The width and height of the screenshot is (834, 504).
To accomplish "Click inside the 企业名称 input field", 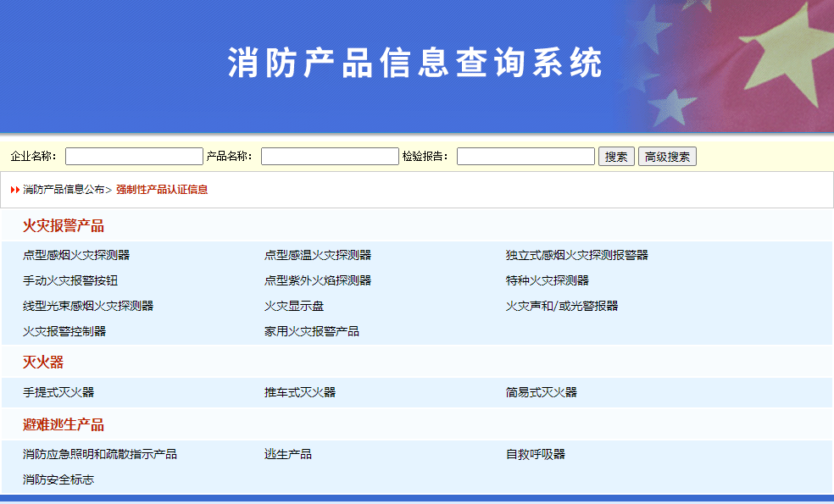I will click(x=133, y=156).
